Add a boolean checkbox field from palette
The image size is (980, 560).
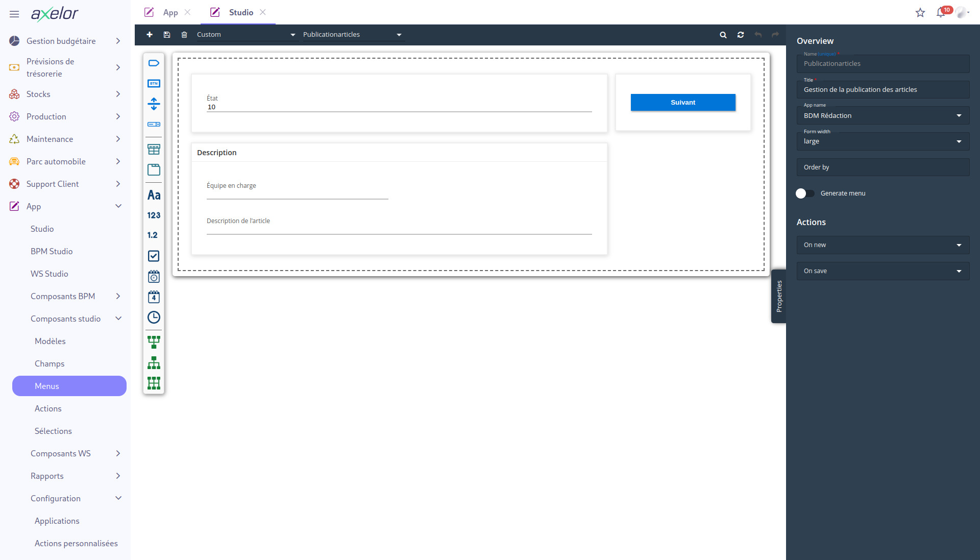pyautogui.click(x=154, y=256)
